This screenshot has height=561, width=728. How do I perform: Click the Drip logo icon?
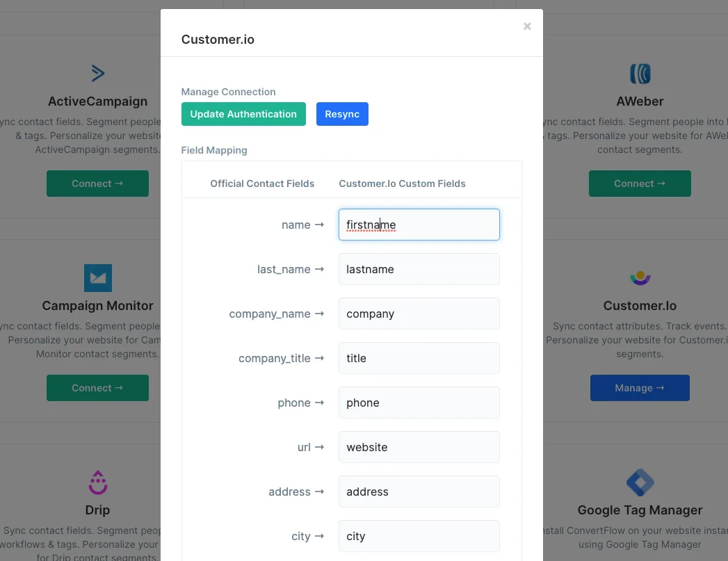[97, 482]
